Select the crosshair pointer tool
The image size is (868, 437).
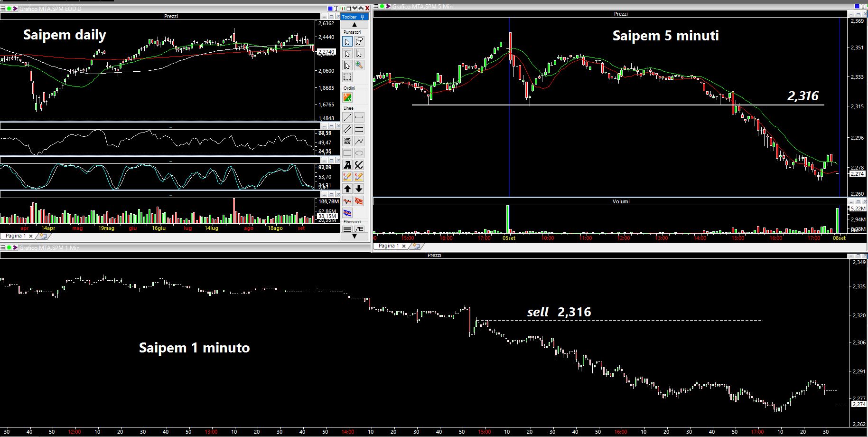[347, 65]
